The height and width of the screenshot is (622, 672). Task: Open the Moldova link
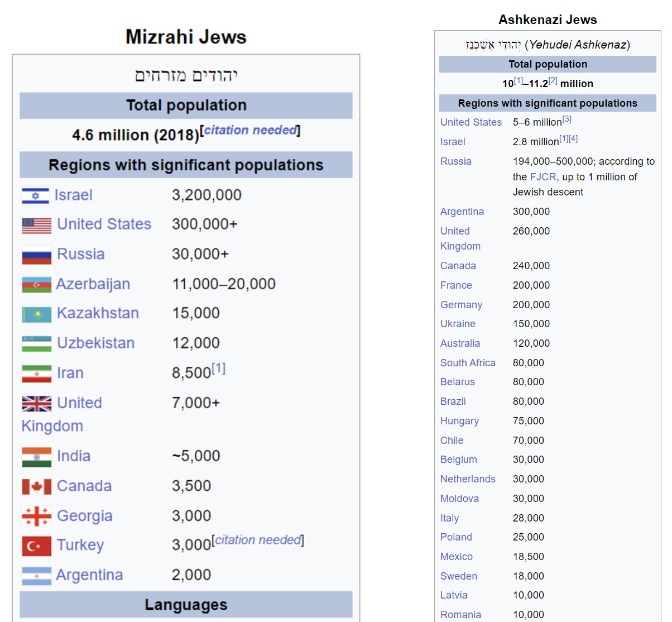click(x=459, y=499)
